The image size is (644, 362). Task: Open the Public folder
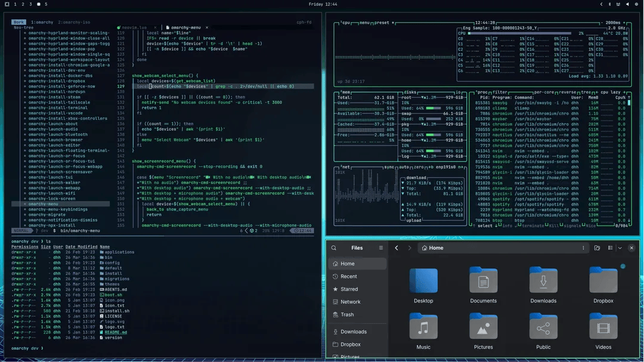click(x=543, y=332)
